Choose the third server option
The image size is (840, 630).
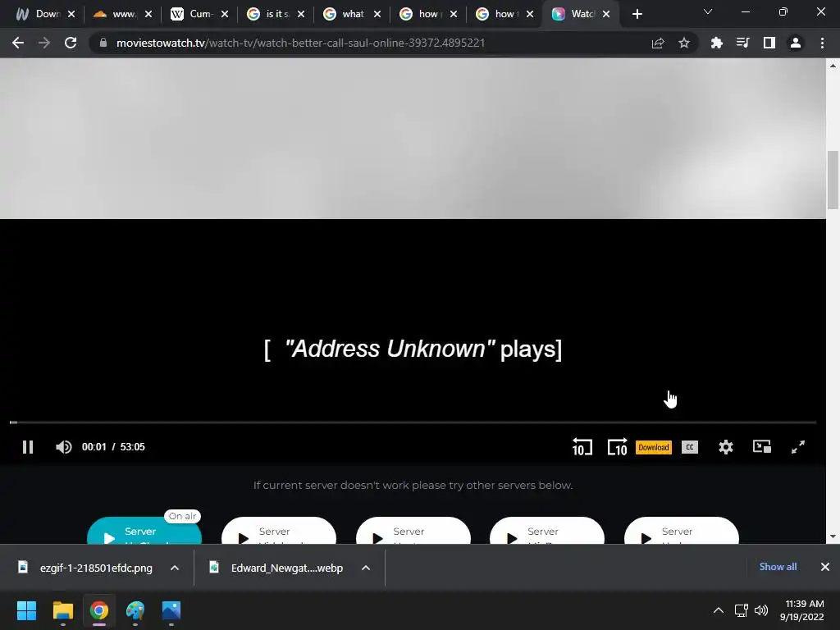[x=413, y=531]
